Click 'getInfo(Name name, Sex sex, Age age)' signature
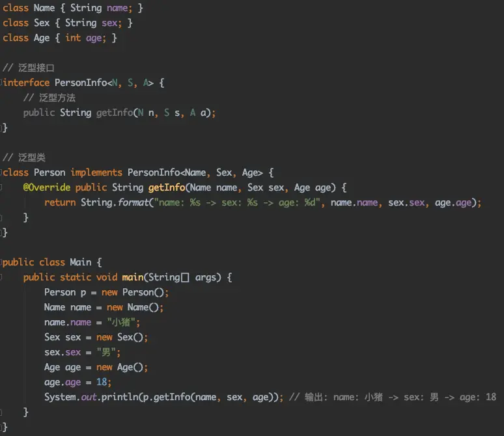Screen dimensions: 504x436 click(x=242, y=187)
